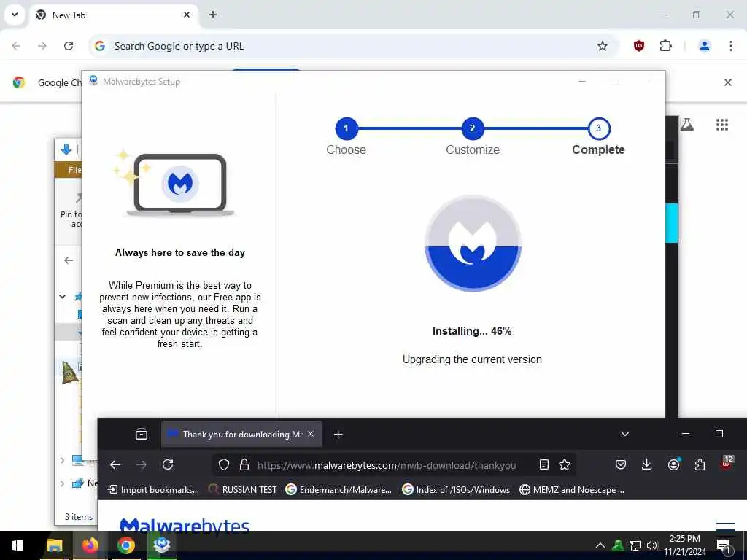This screenshot has width=747, height=560.
Task: Click step 2 Customize in Malwarebytes Setup
Action: (x=473, y=128)
